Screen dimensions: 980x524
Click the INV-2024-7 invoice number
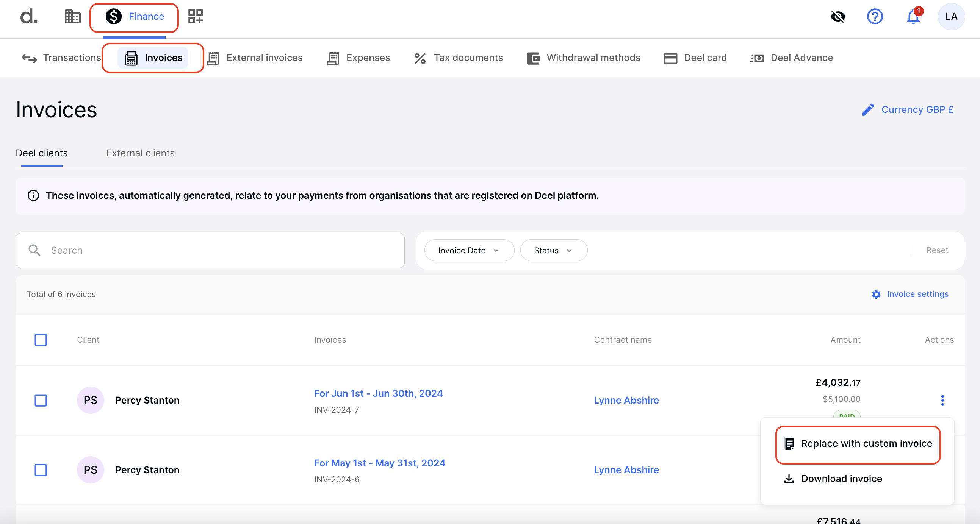336,410
